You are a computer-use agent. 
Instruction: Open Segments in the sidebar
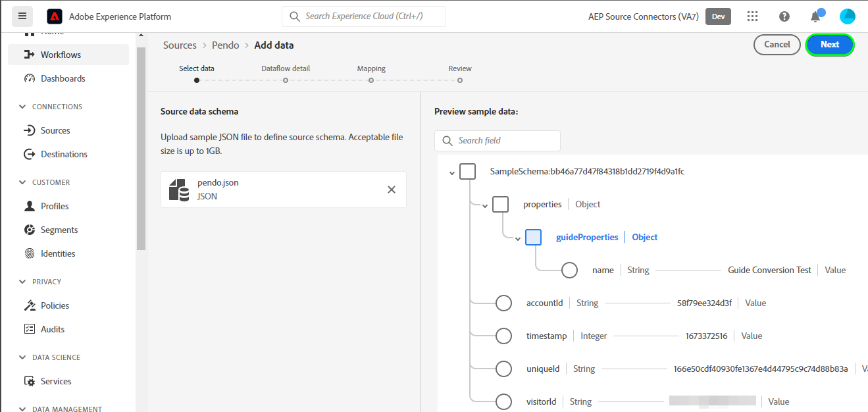point(59,230)
